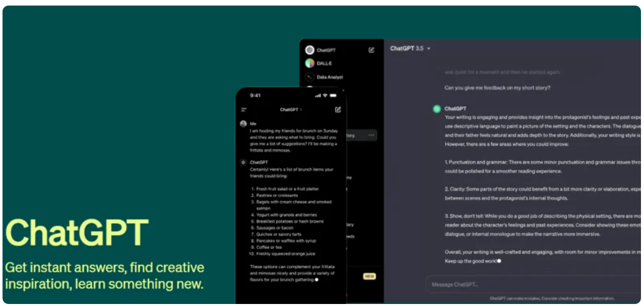The image size is (644, 306).
Task: Click the phone cellular signal icon
Action: pos(318,95)
